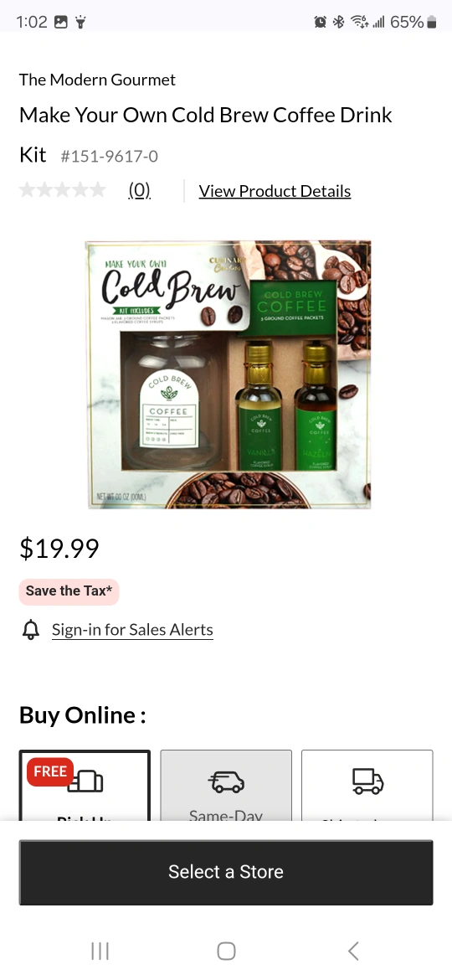Tap the alarm icon in status bar
Screen dimensions: 452x980
[x=321, y=23]
